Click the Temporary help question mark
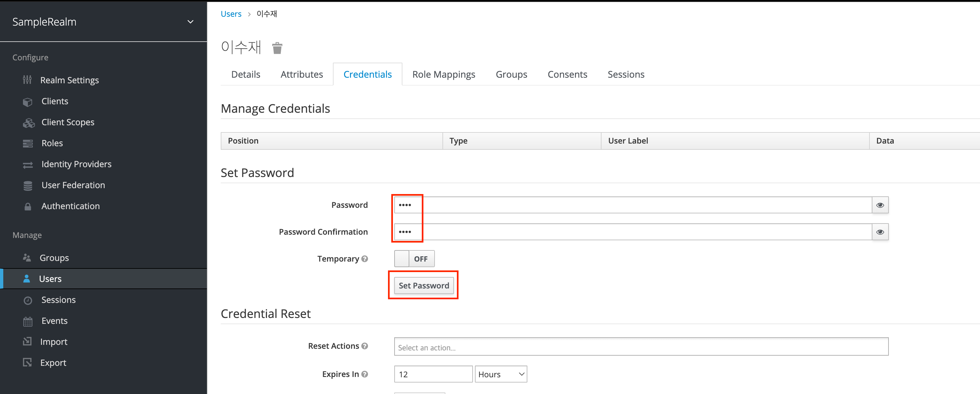The image size is (980, 394). [364, 259]
